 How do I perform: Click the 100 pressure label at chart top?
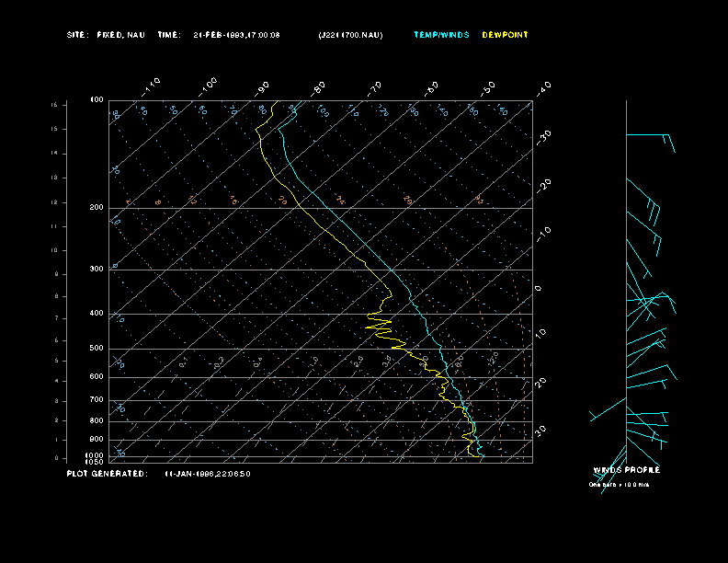point(96,99)
